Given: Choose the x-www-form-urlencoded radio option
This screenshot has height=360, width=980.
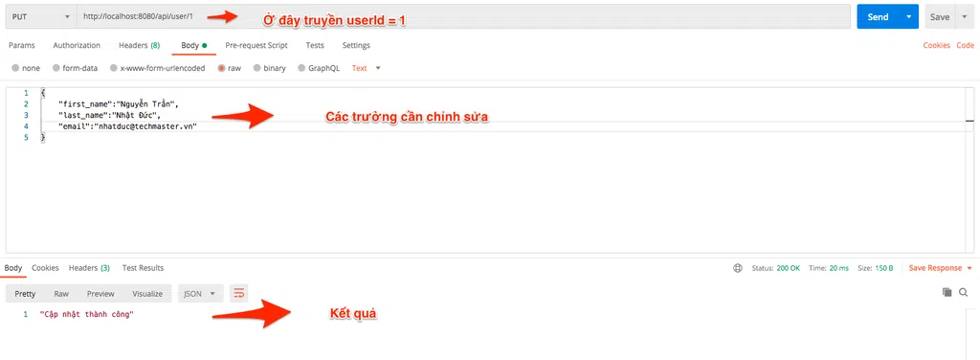Looking at the screenshot, I should [x=114, y=68].
